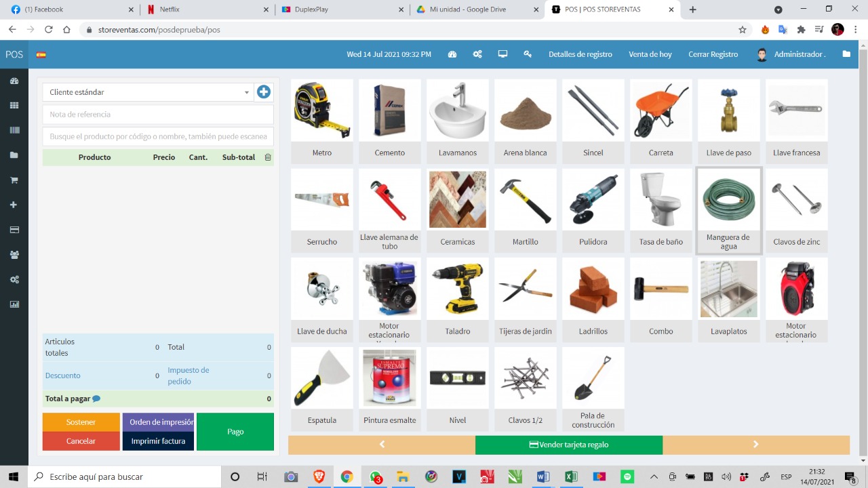Open the Administrador user menu
The image size is (868, 488).
tap(791, 54)
